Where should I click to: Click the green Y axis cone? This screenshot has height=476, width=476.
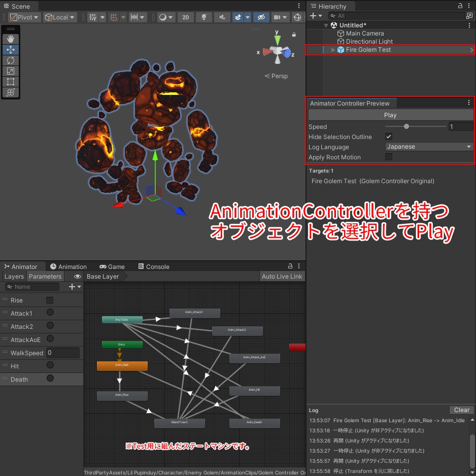[277, 40]
